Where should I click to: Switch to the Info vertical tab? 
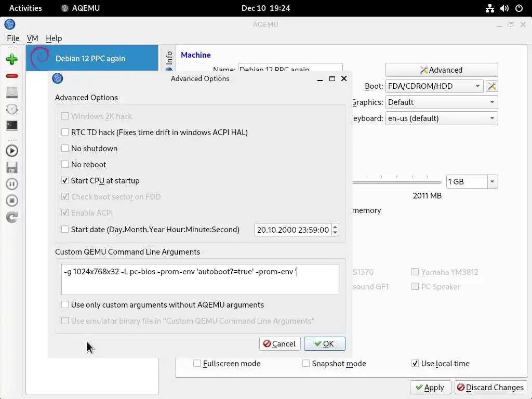tap(169, 58)
